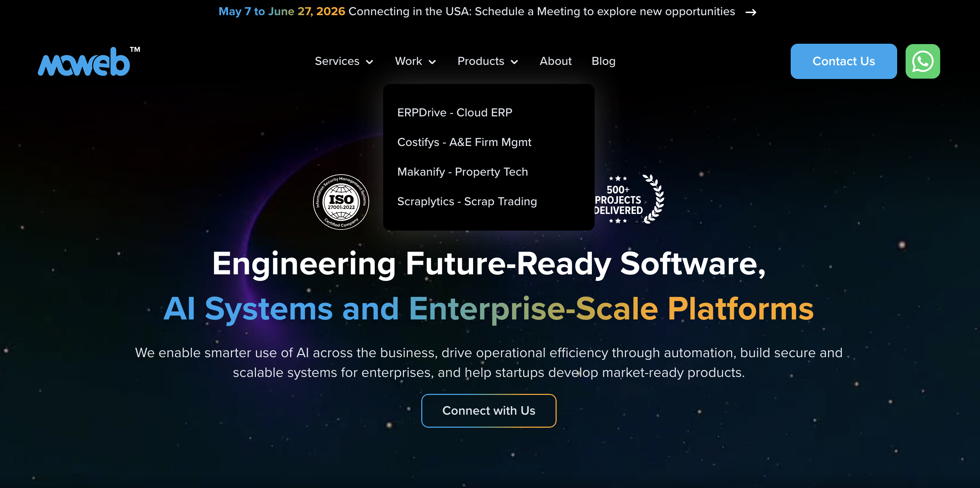
Task: Click the AI Systems and Enterprise-Scale Platforms text
Action: [489, 309]
